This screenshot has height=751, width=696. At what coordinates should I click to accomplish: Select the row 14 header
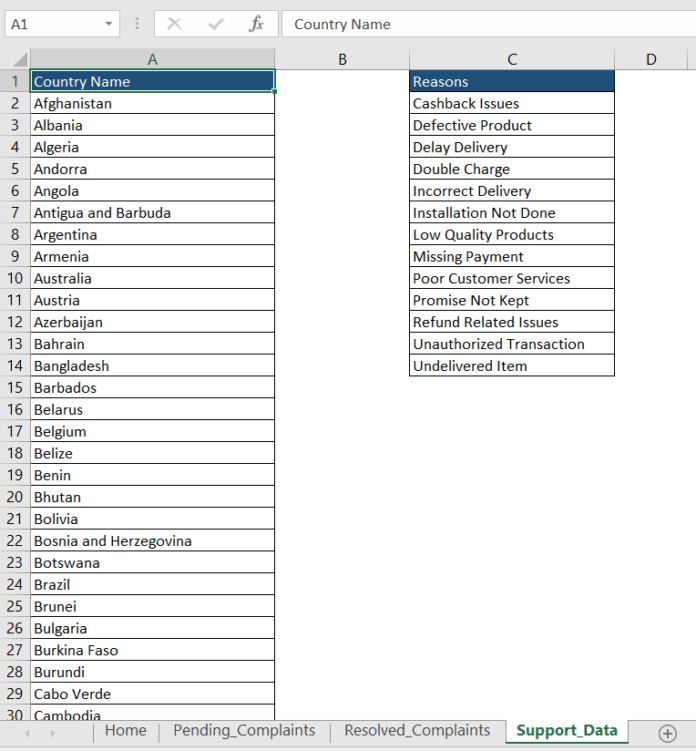point(15,366)
